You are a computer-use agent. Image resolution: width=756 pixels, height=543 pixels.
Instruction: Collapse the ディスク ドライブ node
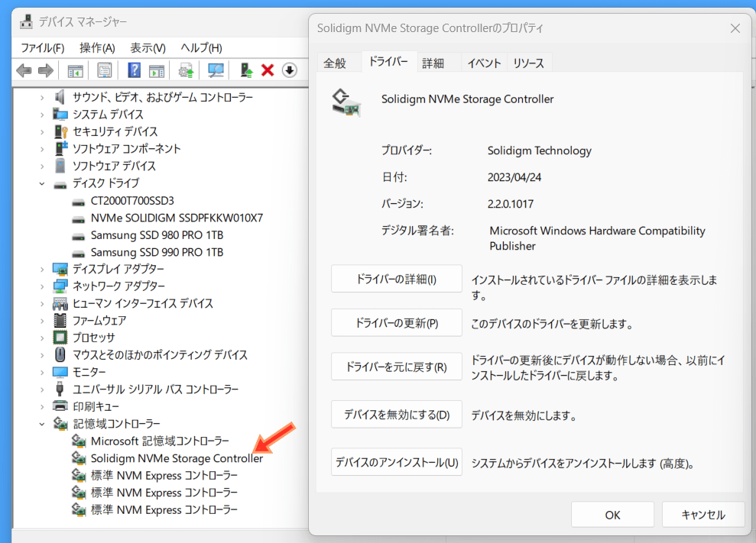coord(43,183)
